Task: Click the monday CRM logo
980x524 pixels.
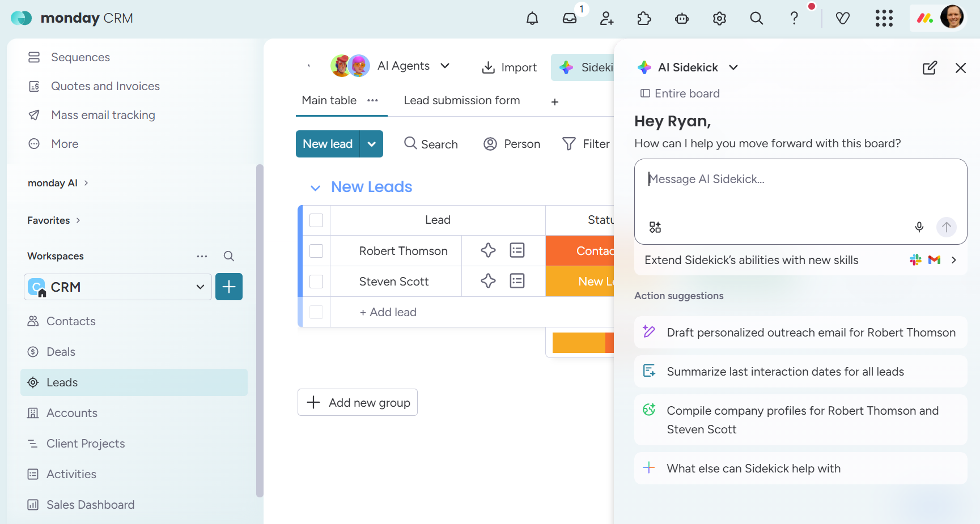Action: (x=72, y=18)
